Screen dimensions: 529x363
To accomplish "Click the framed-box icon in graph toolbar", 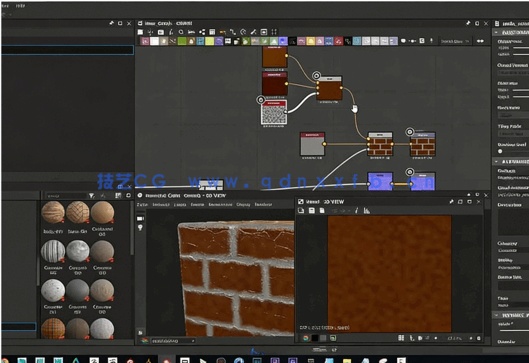I will 264,32.
